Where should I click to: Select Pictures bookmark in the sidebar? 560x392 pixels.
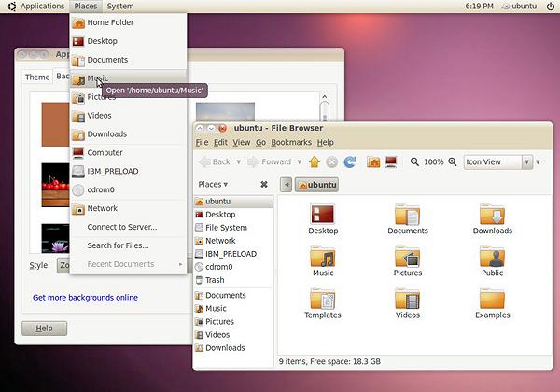(234, 322)
